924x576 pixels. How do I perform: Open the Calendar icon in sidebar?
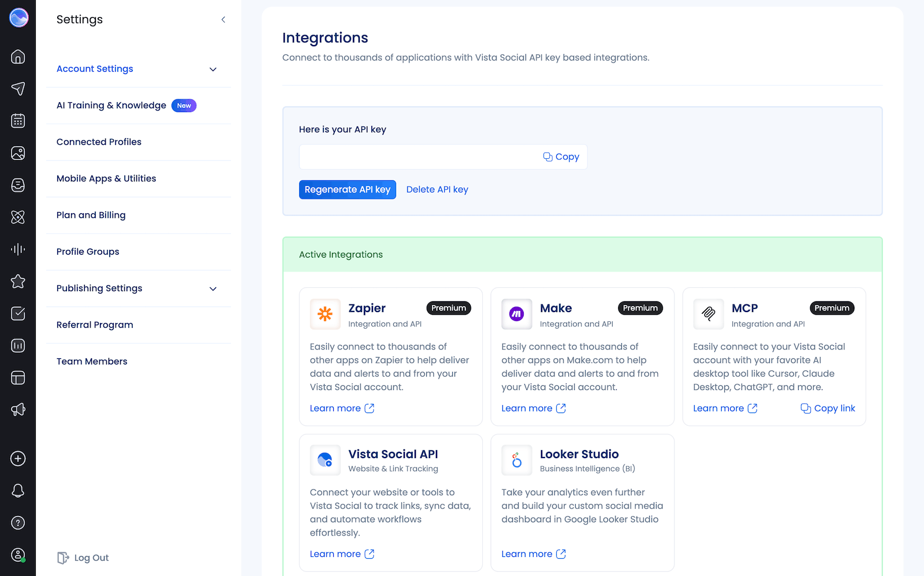pos(18,121)
